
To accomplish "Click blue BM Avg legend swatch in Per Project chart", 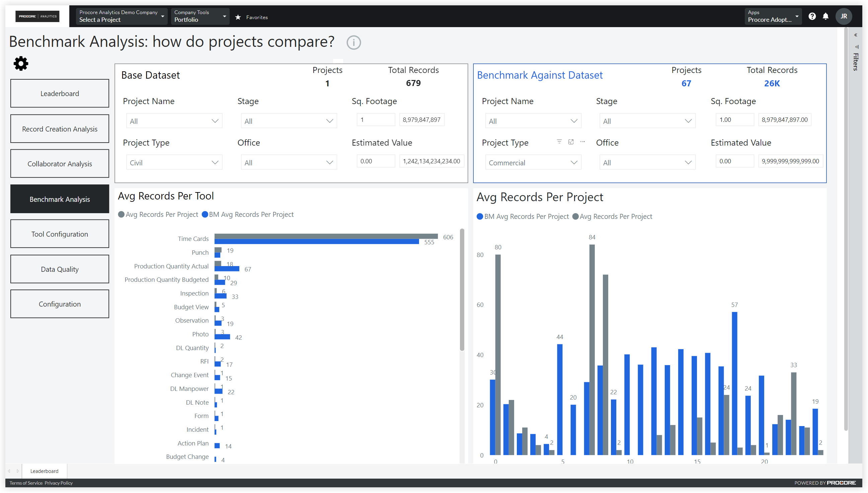I will [x=480, y=217].
